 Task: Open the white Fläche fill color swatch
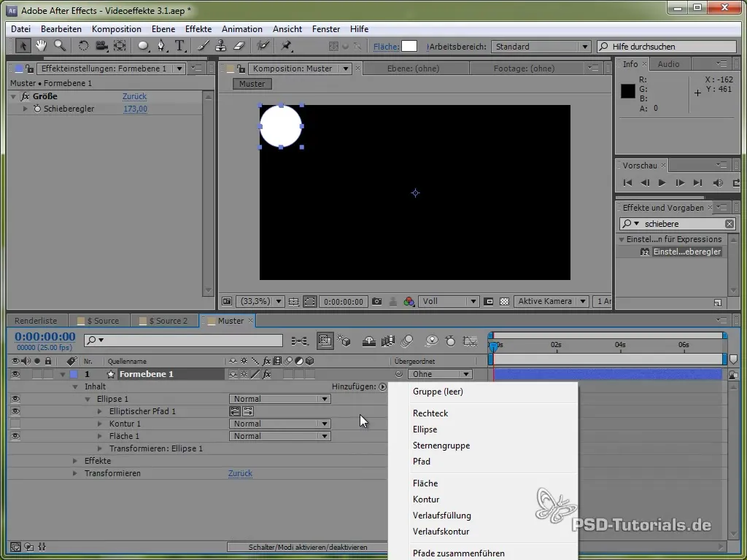click(x=409, y=46)
